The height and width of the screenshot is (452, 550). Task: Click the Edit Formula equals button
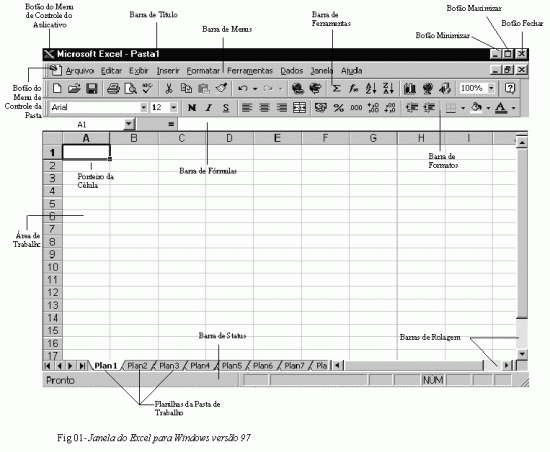(171, 124)
